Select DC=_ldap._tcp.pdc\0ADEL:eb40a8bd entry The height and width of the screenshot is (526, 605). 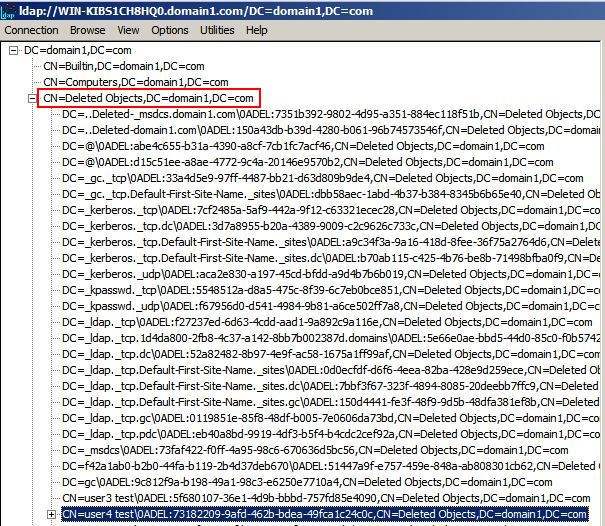[331, 435]
